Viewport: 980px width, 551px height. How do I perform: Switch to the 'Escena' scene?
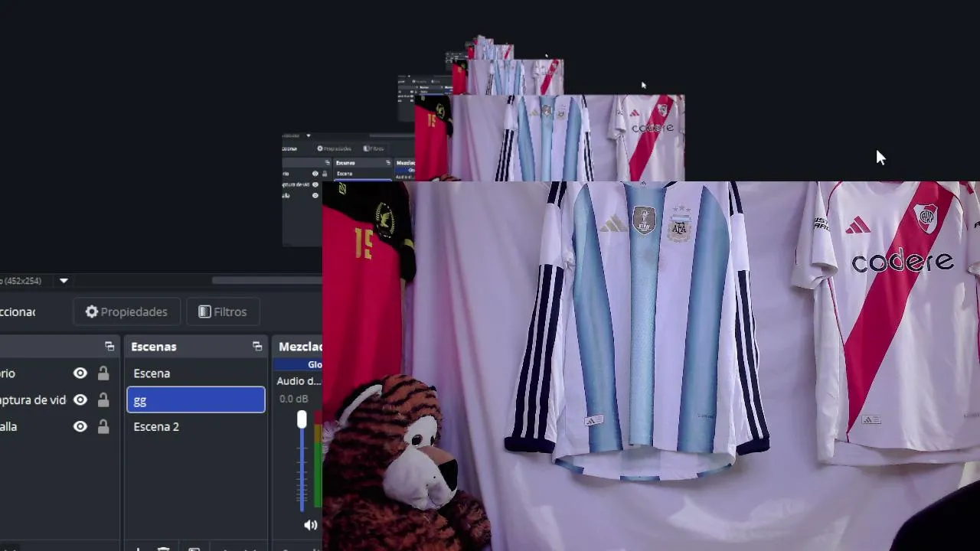tap(196, 373)
